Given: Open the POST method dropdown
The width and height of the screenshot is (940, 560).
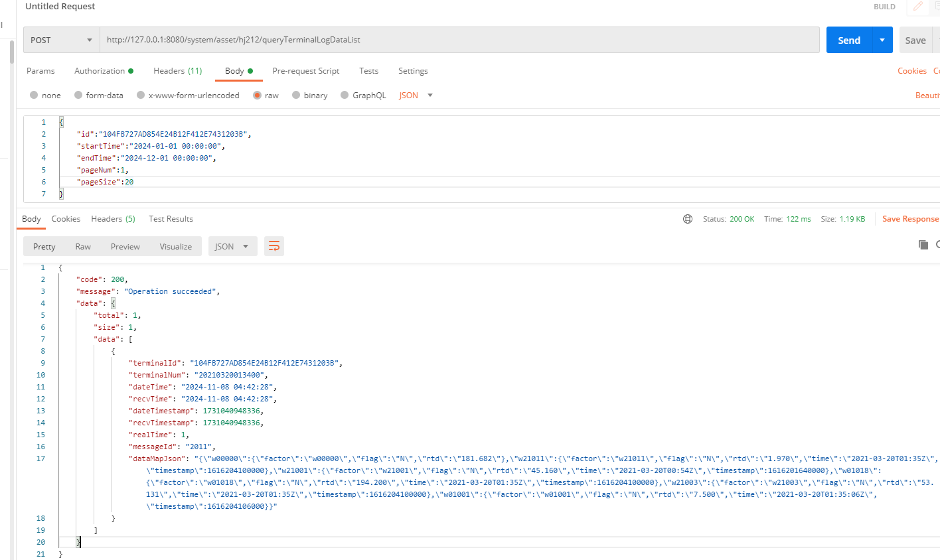Looking at the screenshot, I should (x=61, y=40).
